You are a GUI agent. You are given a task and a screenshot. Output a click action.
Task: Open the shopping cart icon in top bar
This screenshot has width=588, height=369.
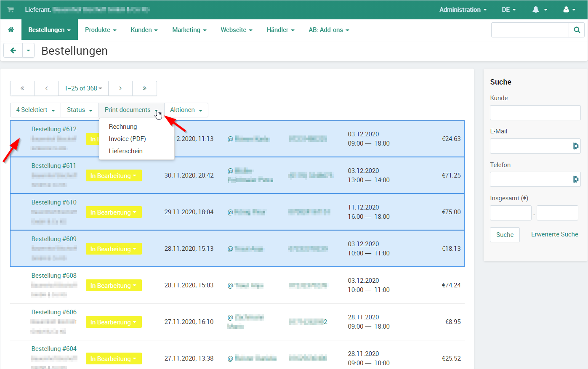[x=11, y=10]
